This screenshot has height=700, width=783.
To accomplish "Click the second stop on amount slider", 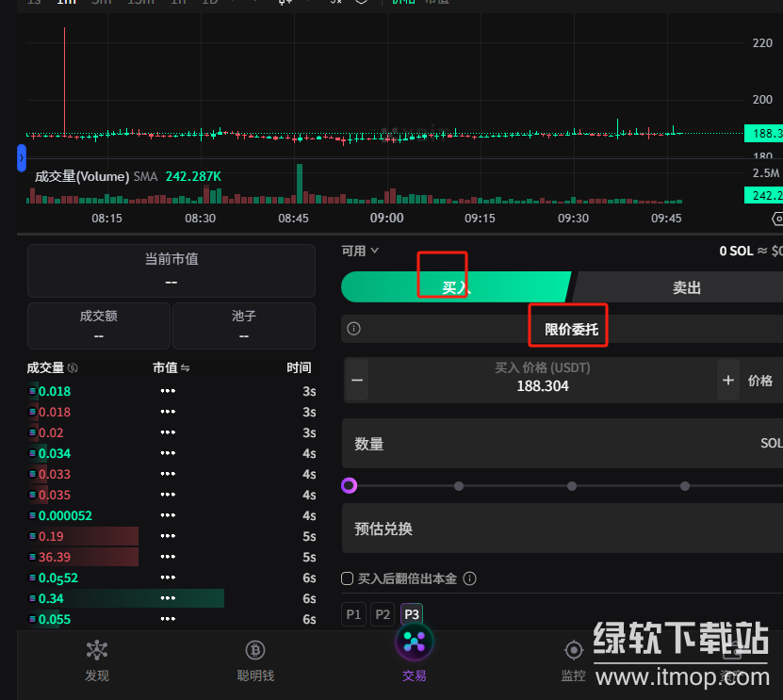I will (x=459, y=486).
